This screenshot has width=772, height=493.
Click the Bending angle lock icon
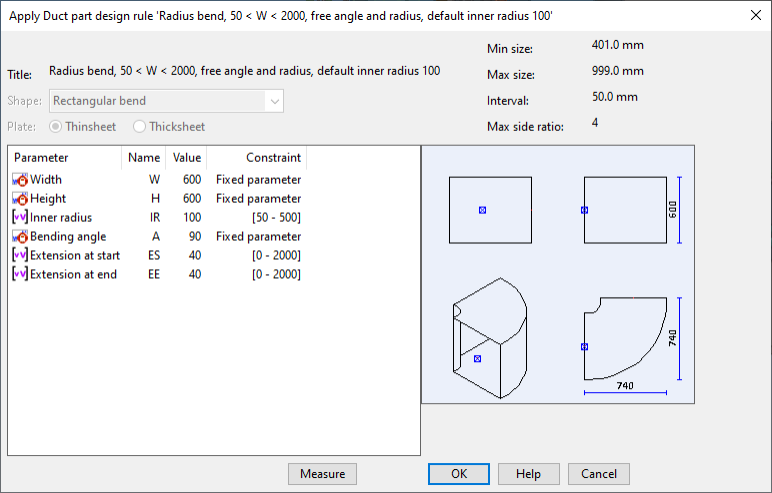pyautogui.click(x=20, y=237)
